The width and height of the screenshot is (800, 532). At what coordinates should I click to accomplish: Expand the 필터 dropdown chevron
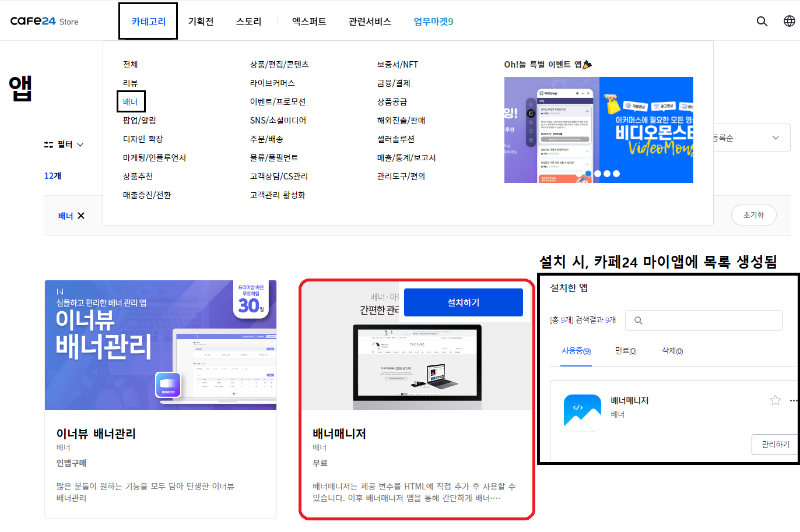80,145
